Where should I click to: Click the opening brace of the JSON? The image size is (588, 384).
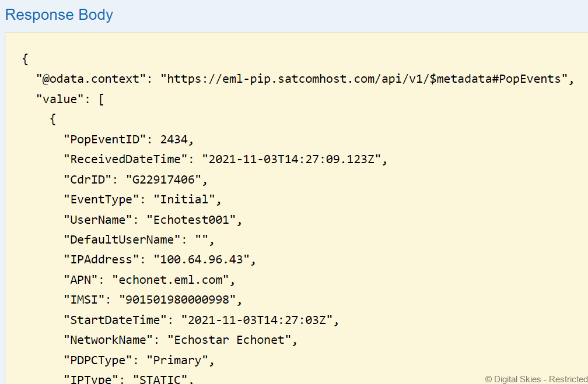[25, 59]
